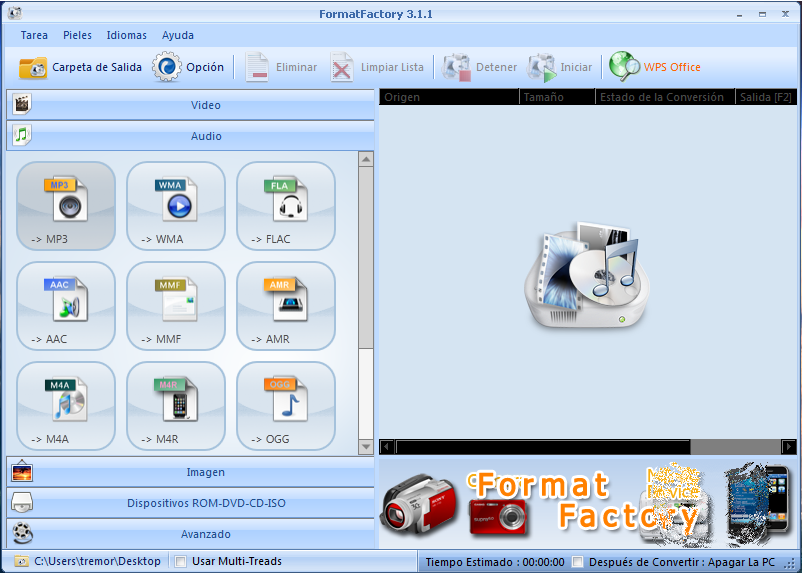Screen dimensions: 802x573
Task: Click the task list horizontal scrollbar thumb
Action: point(543,447)
